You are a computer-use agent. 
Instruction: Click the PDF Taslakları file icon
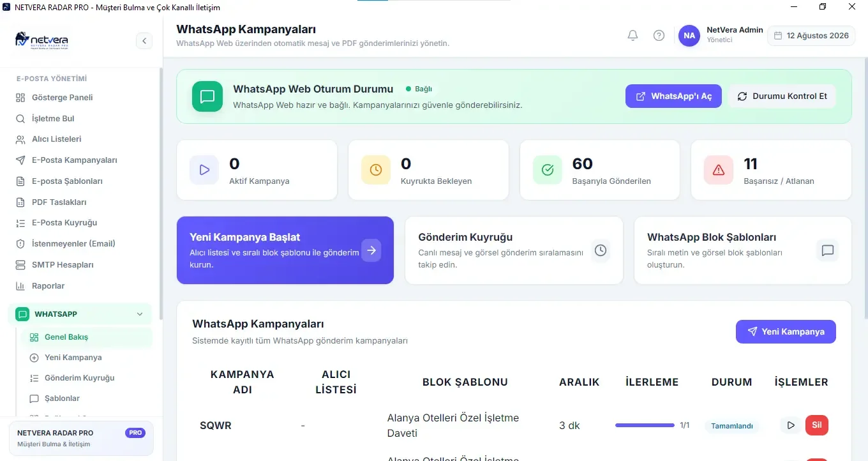(x=20, y=202)
